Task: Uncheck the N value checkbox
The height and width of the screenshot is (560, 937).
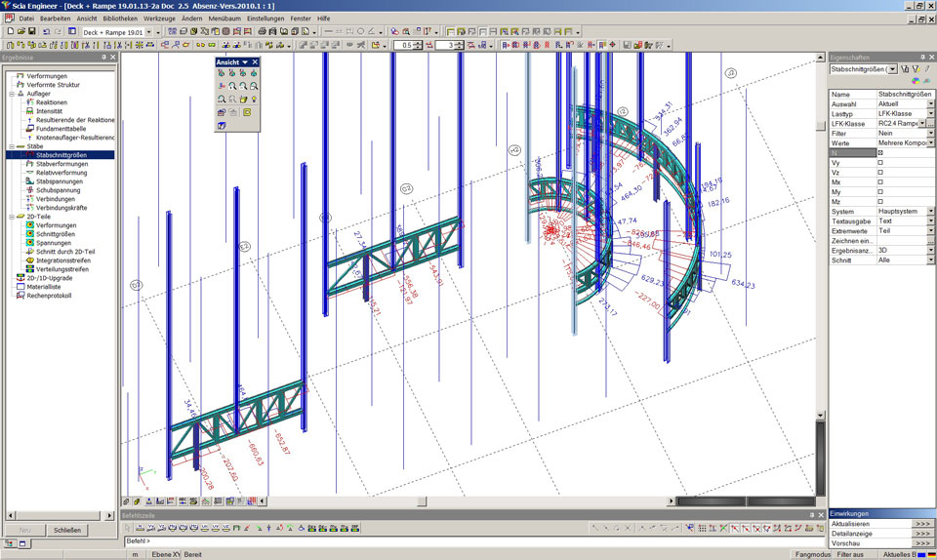Action: [x=880, y=153]
